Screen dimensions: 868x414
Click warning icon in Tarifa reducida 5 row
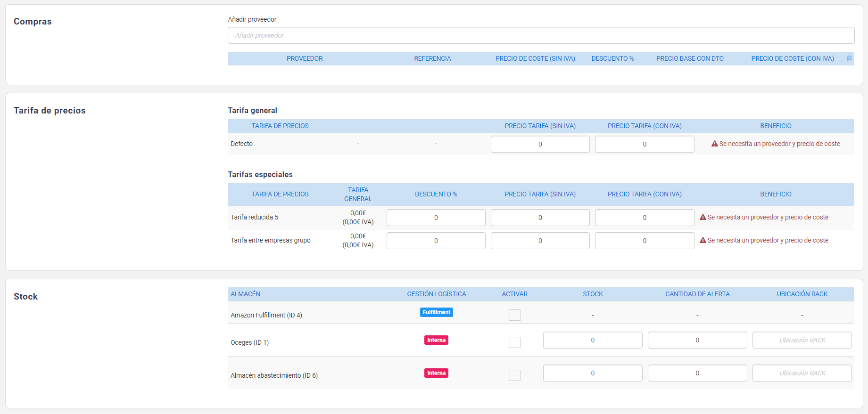click(x=703, y=217)
